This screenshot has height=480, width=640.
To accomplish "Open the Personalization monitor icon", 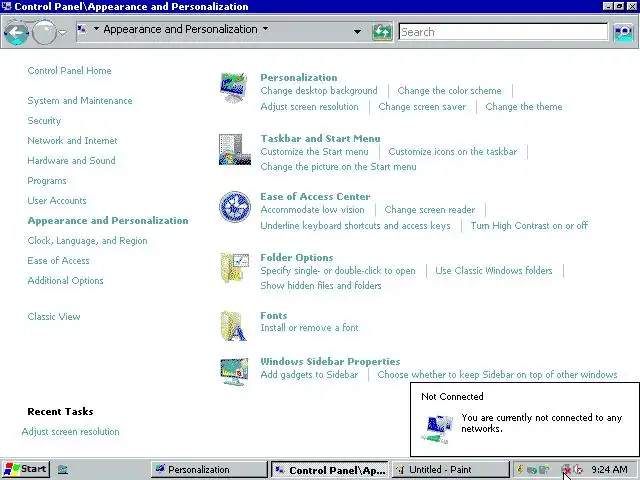I will [234, 87].
